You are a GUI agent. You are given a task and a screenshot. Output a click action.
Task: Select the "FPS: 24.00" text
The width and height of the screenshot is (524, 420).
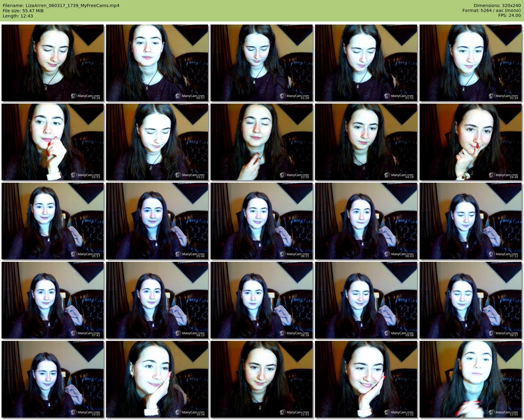(x=510, y=16)
